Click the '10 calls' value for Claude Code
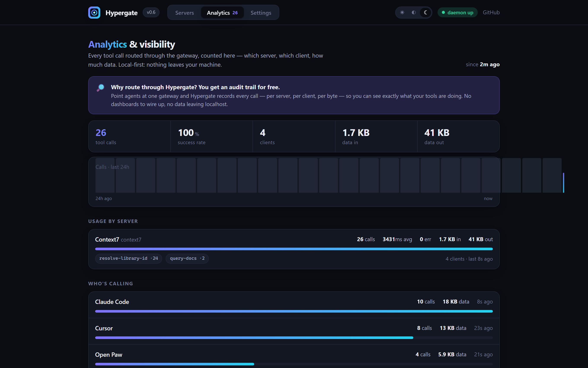 click(x=426, y=302)
